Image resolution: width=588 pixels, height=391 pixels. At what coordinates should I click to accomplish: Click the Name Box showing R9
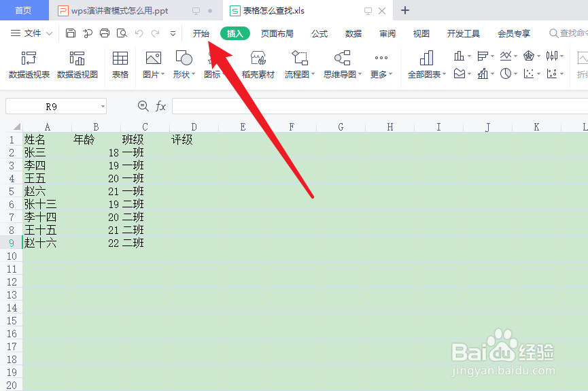click(x=56, y=107)
